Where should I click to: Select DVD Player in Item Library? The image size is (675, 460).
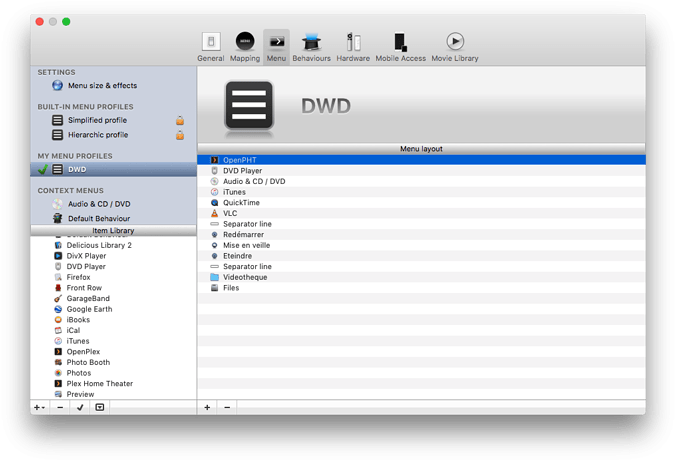[113, 267]
